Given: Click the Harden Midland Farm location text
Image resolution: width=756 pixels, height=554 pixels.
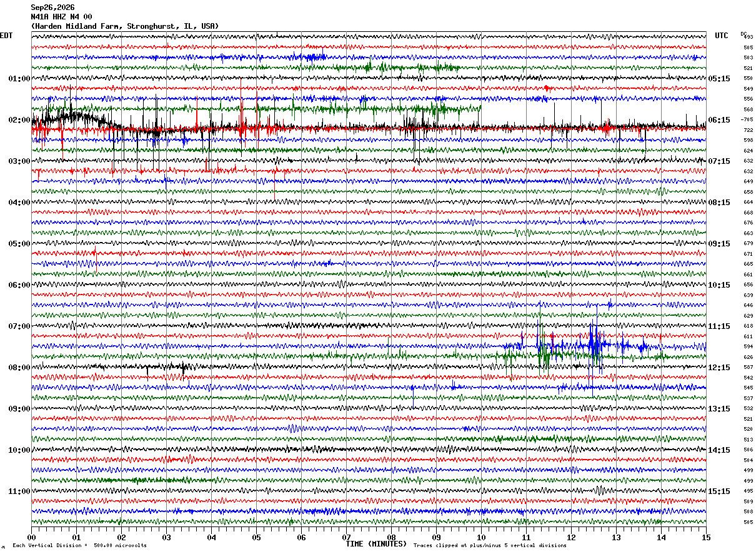Looking at the screenshot, I should 125,26.
